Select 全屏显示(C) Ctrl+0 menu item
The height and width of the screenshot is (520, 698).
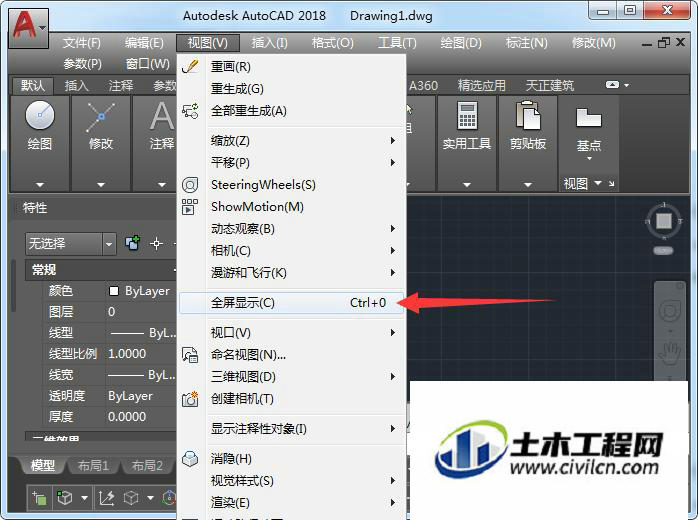click(292, 303)
